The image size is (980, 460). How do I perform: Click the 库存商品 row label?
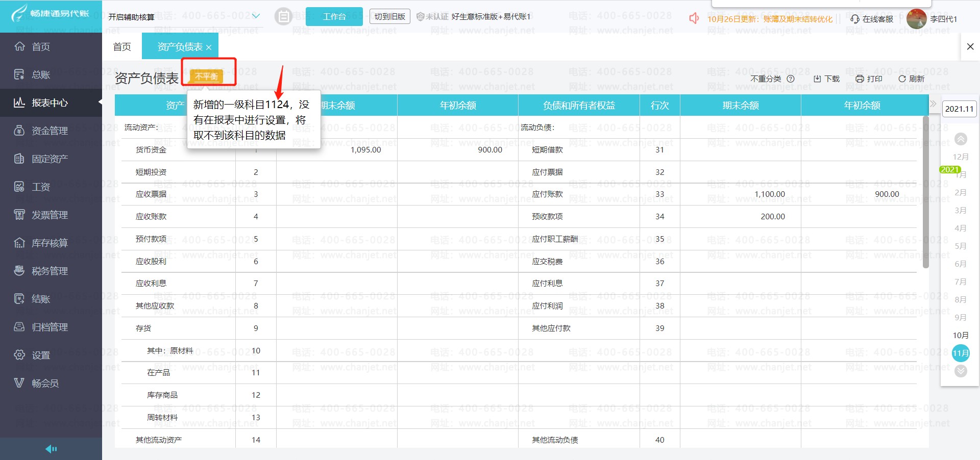pos(162,395)
